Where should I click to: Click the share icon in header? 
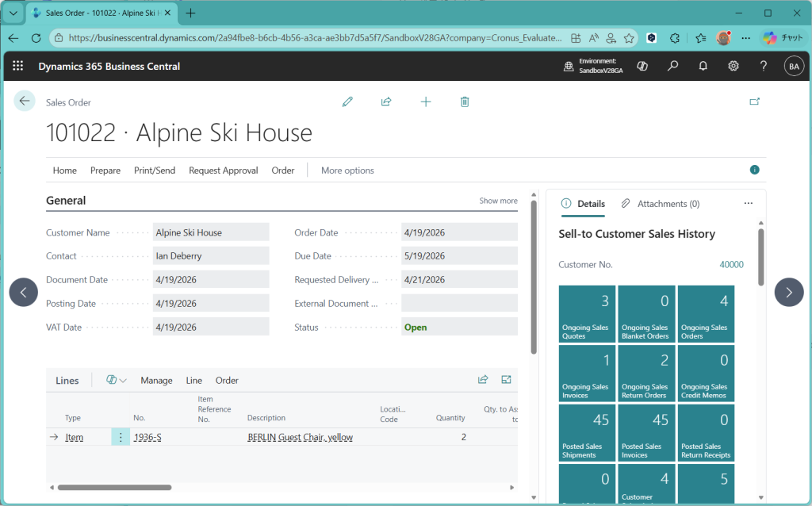[x=386, y=102]
